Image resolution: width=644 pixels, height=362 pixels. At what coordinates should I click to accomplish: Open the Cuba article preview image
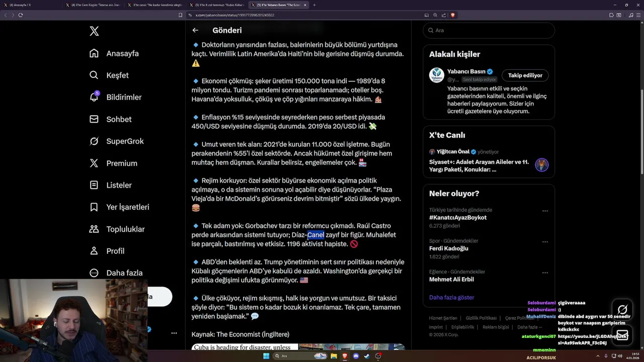298,347
